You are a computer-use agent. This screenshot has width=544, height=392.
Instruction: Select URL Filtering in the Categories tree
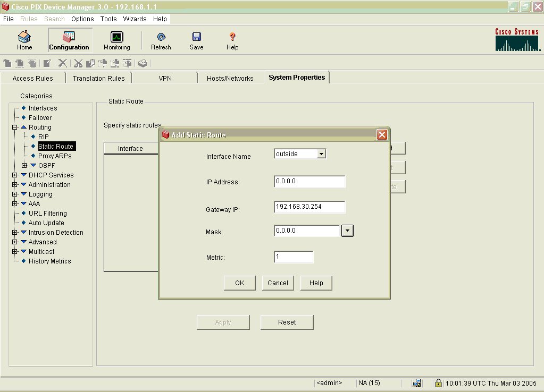[47, 213]
